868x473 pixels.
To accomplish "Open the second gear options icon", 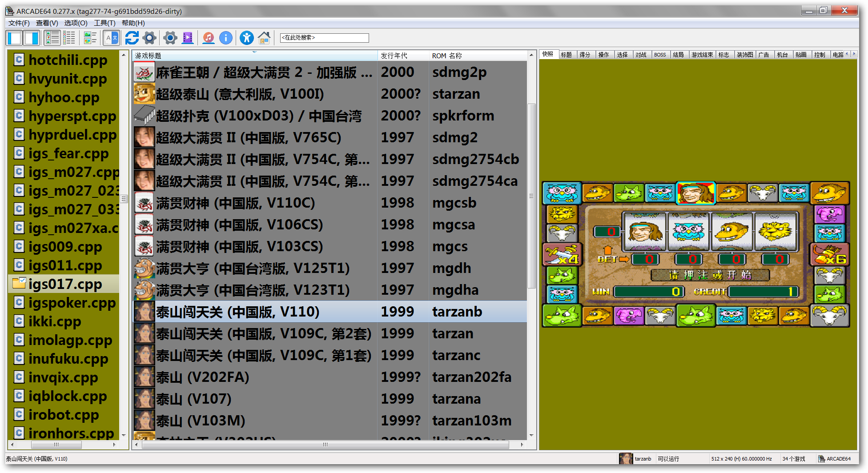I will (170, 38).
